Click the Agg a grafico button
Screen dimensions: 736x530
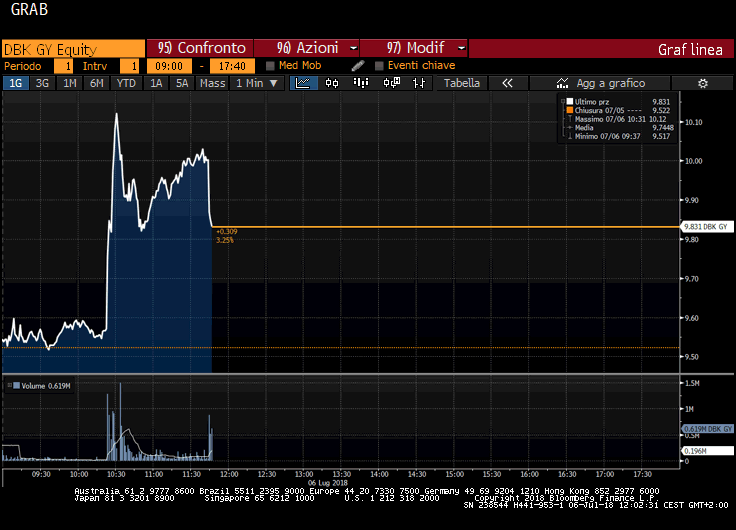pyautogui.click(x=600, y=83)
